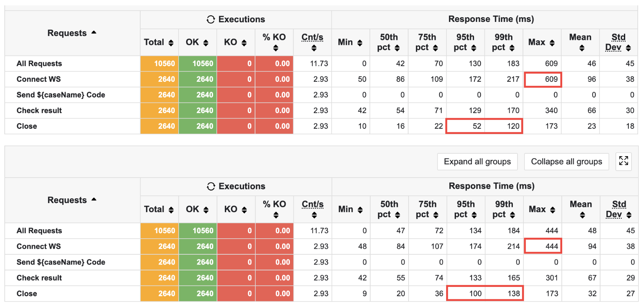Click the Max sort arrows in top table
644x306 pixels.
tap(552, 43)
